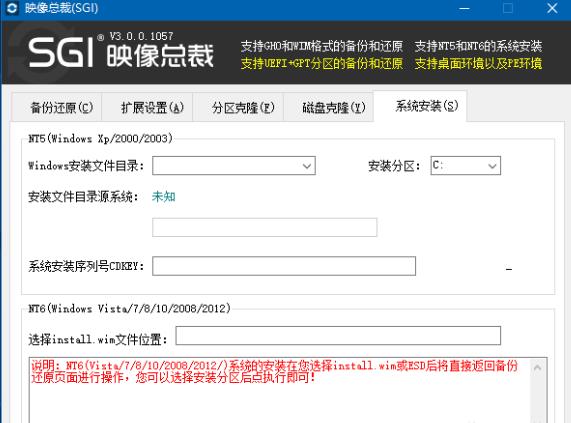571x423 pixels.
Task: Open the 安装分区 drive dropdown showing C:
Action: pos(465,166)
